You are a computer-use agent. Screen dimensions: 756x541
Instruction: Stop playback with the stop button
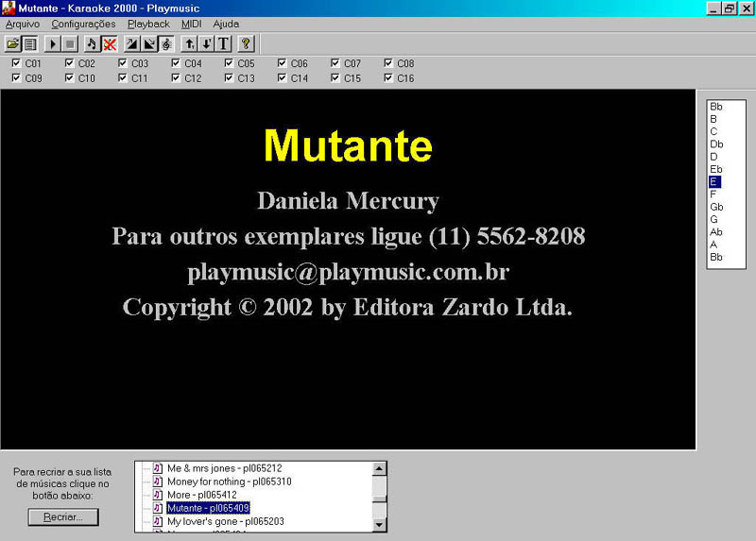tap(69, 44)
